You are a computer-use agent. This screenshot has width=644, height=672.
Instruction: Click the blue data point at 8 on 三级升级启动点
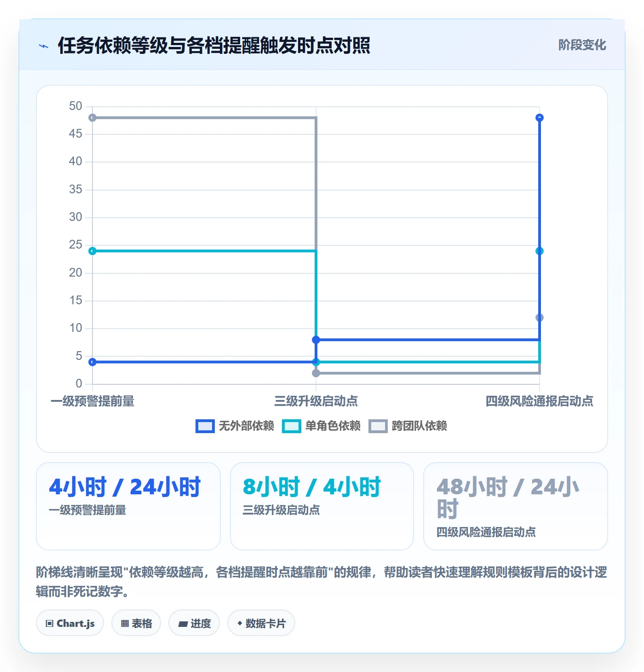pos(316,340)
